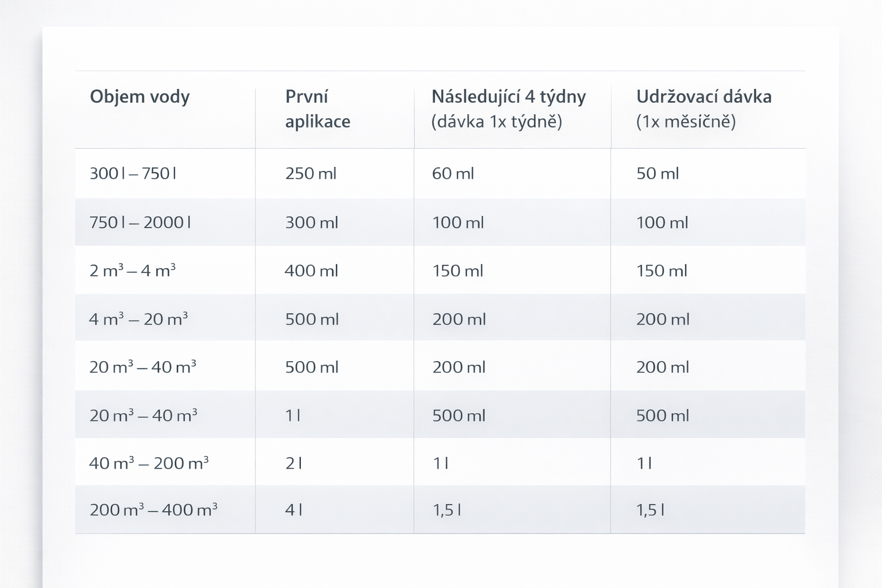Click the "2 m³ – 4 m³" volume cell
Screen dimensions: 882x588
pyautogui.click(x=133, y=270)
